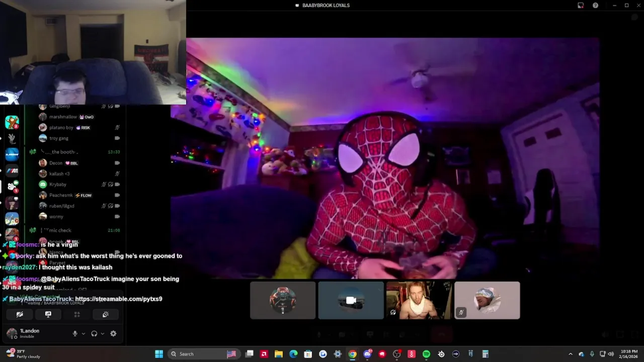Select participant tile with camera-off icon
This screenshot has height=362, width=644.
[x=351, y=300]
